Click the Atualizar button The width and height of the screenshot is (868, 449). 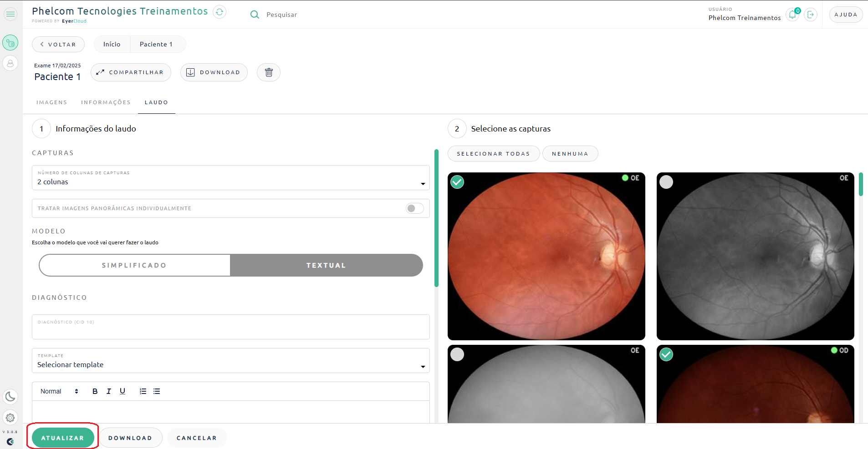pos(63,438)
